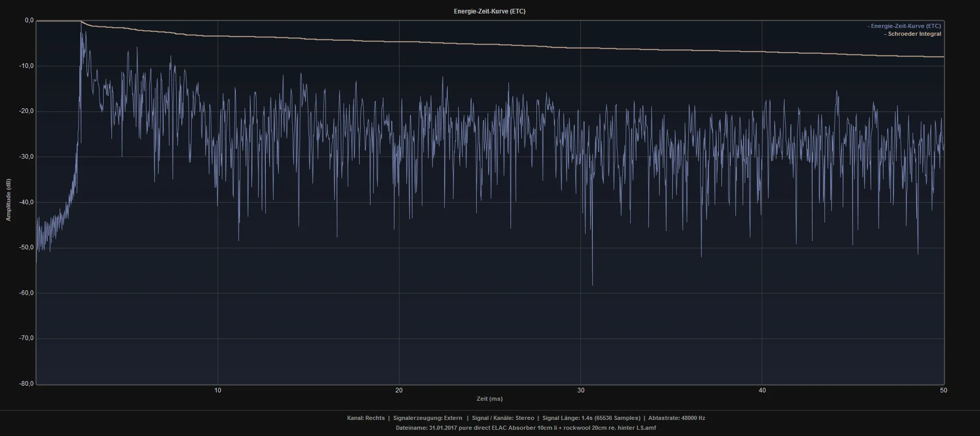
Task: Click the 'Amplitude (dB)' axis label
Action: tap(8, 200)
